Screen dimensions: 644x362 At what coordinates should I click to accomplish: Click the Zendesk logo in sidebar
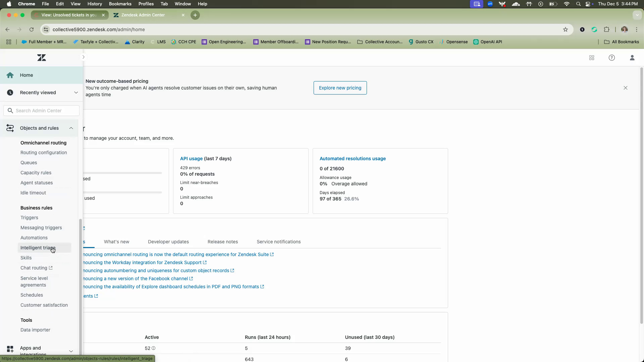[42, 58]
